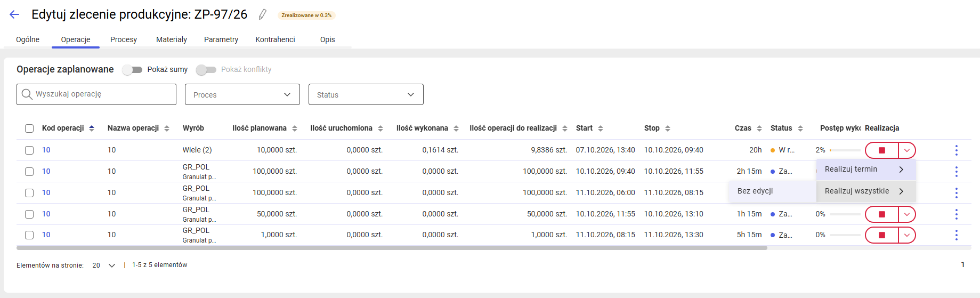The image size is (980, 298).
Task: Stop realization for the 1,0000 szt. row
Action: [x=882, y=235]
